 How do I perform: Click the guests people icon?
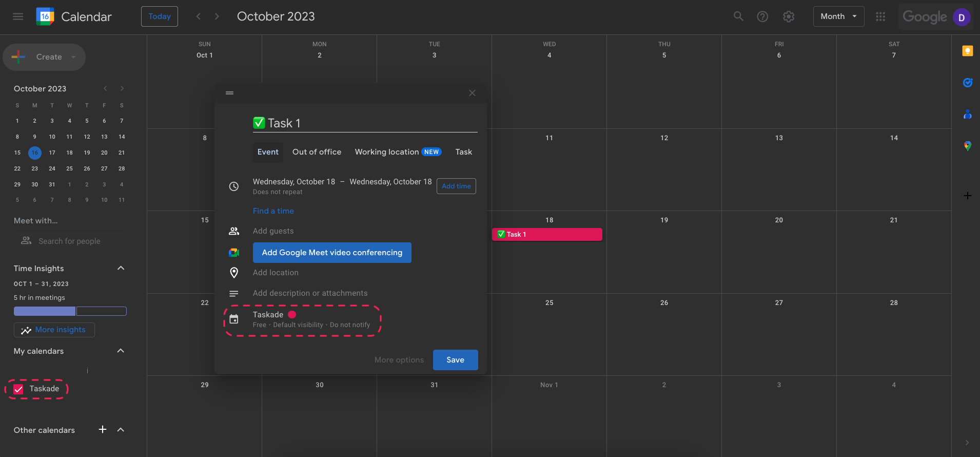tap(234, 231)
